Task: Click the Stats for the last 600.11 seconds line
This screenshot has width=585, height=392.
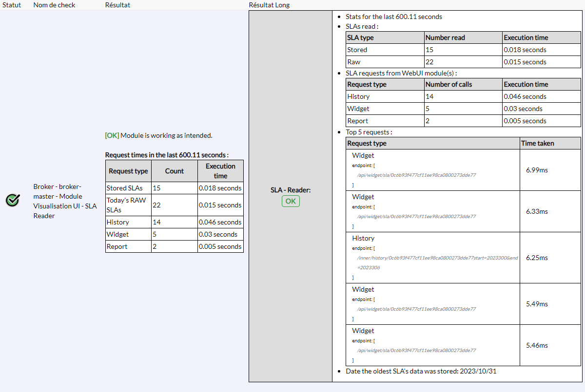Action: tap(393, 17)
